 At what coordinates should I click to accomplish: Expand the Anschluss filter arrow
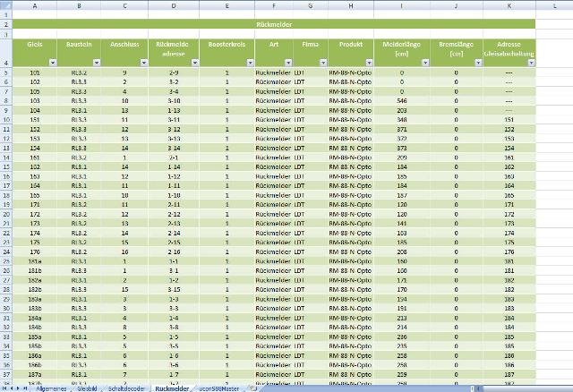tap(141, 63)
